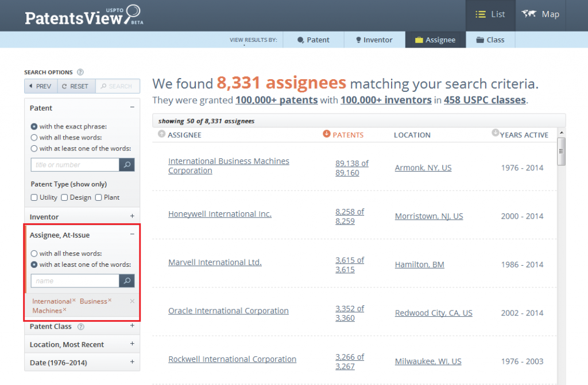Check the Design patent type checkbox

[64, 197]
